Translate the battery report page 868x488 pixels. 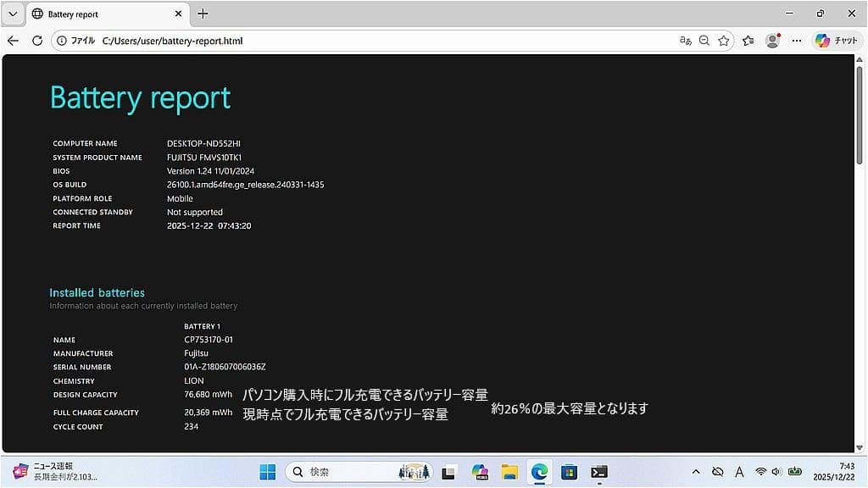685,41
